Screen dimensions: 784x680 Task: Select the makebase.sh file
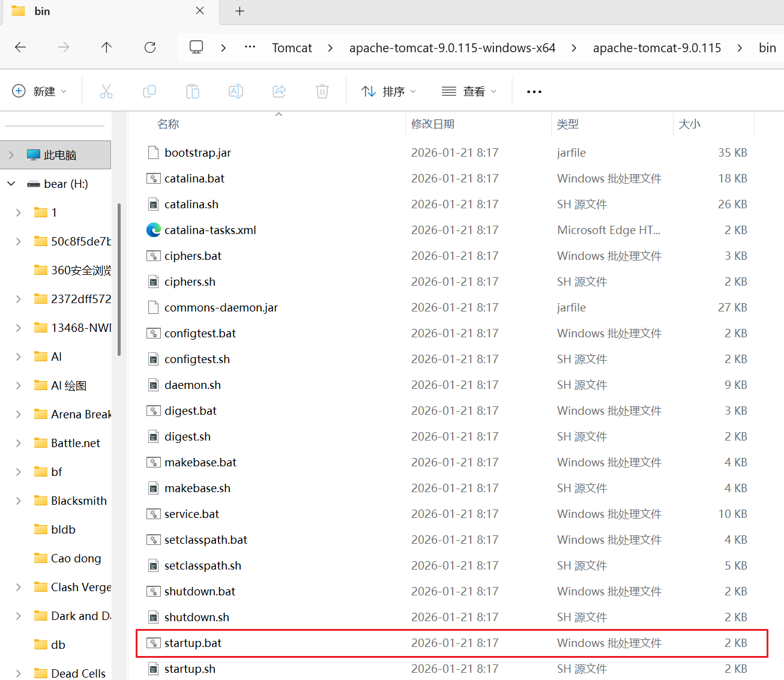pyautogui.click(x=198, y=488)
